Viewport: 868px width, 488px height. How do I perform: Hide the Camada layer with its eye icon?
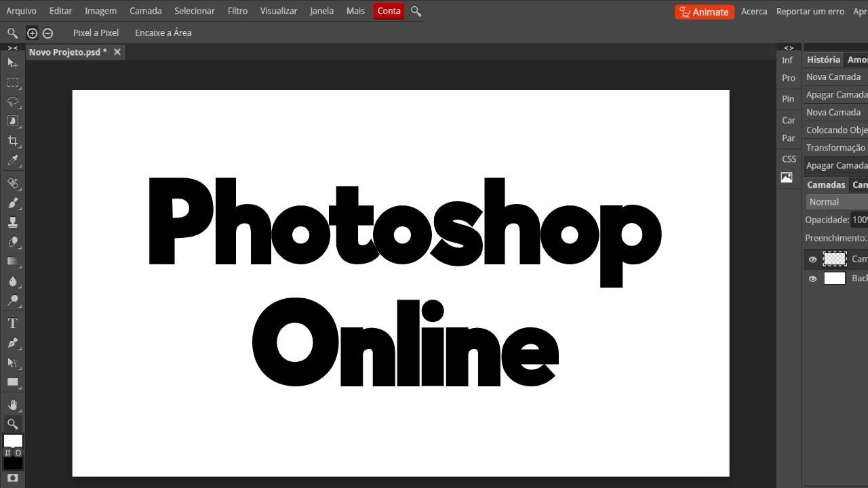tap(812, 259)
